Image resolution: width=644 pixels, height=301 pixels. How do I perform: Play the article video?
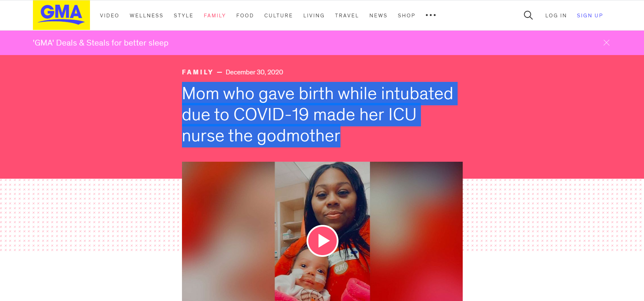coord(322,241)
